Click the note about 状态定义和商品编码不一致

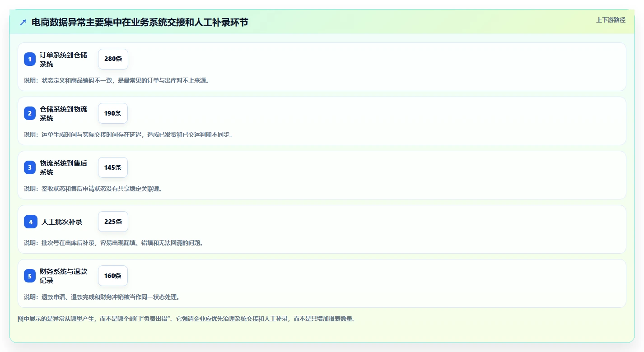click(117, 80)
